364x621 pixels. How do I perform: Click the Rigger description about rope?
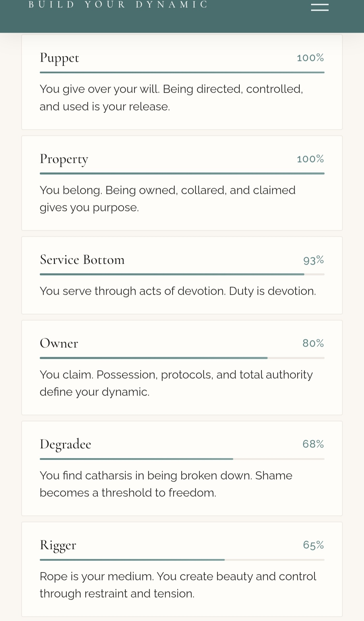pyautogui.click(x=178, y=585)
